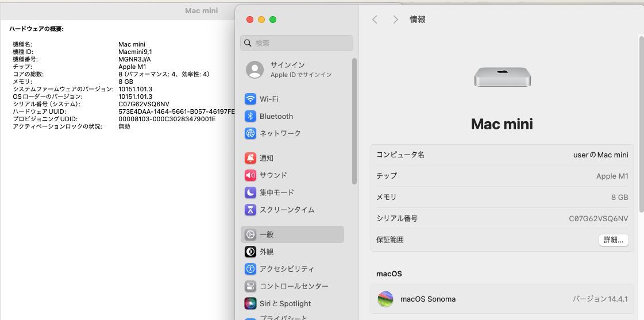Click the green zoom window button

click(273, 20)
